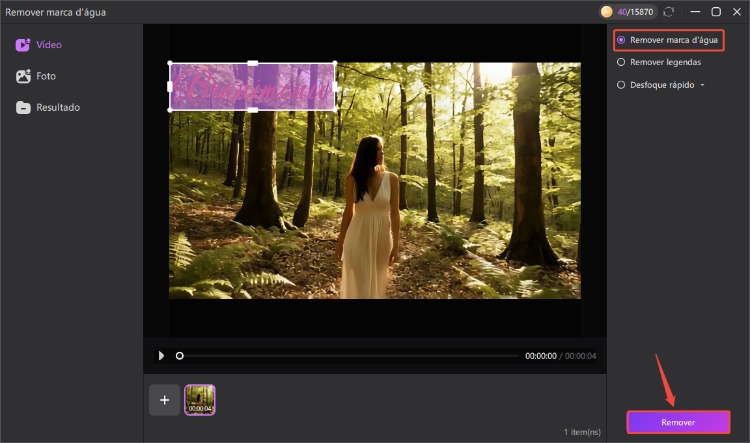
Task: Click the AI credits coin icon
Action: pos(606,11)
